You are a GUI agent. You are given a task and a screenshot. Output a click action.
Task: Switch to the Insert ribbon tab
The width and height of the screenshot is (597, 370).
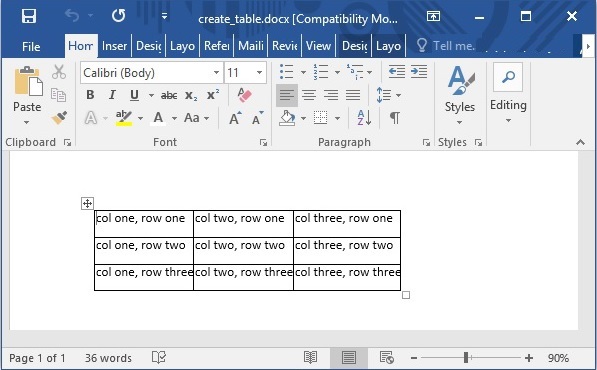114,46
